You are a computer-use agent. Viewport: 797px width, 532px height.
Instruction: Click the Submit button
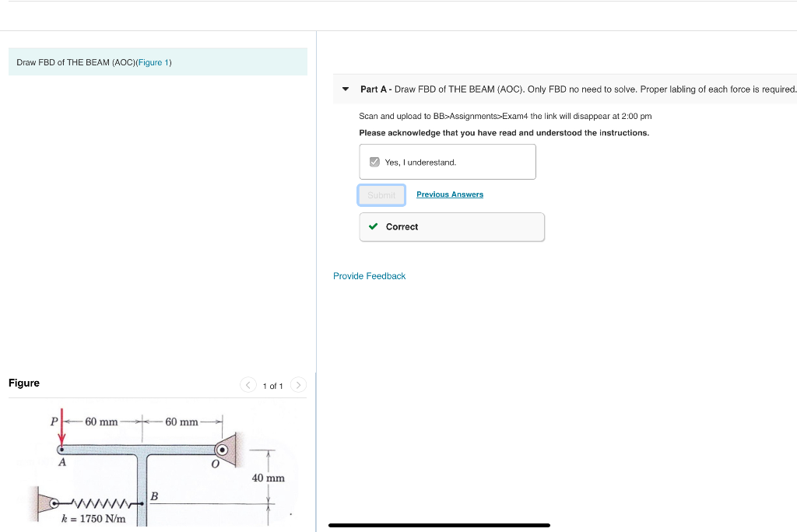381,194
